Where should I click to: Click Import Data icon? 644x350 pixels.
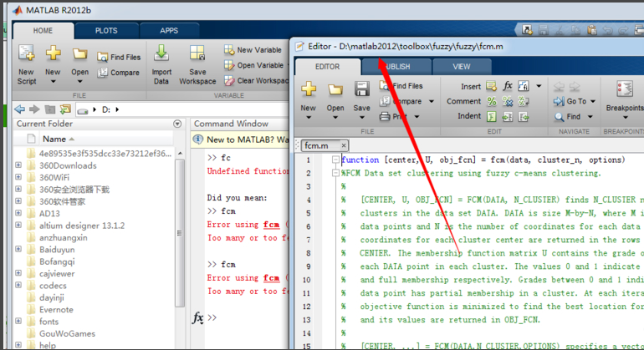tap(161, 53)
